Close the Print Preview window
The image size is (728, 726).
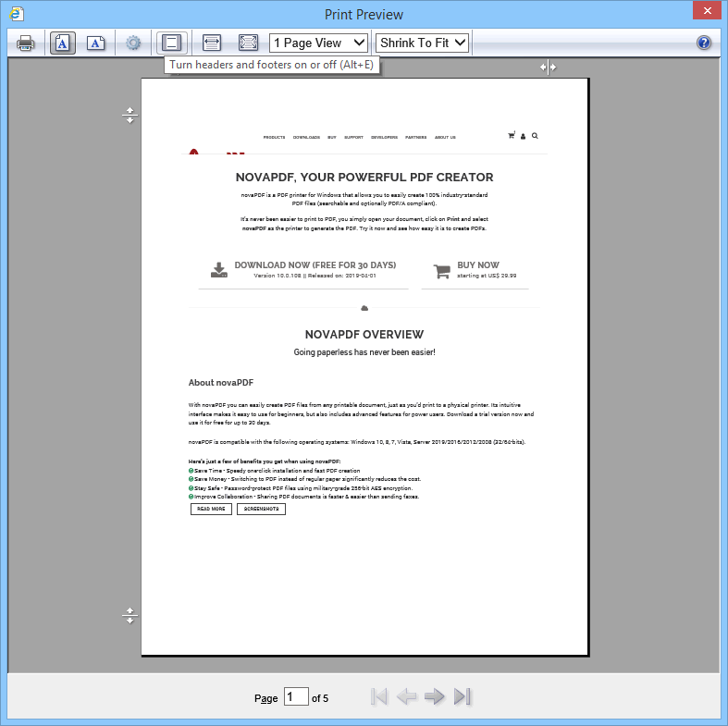[x=707, y=10]
